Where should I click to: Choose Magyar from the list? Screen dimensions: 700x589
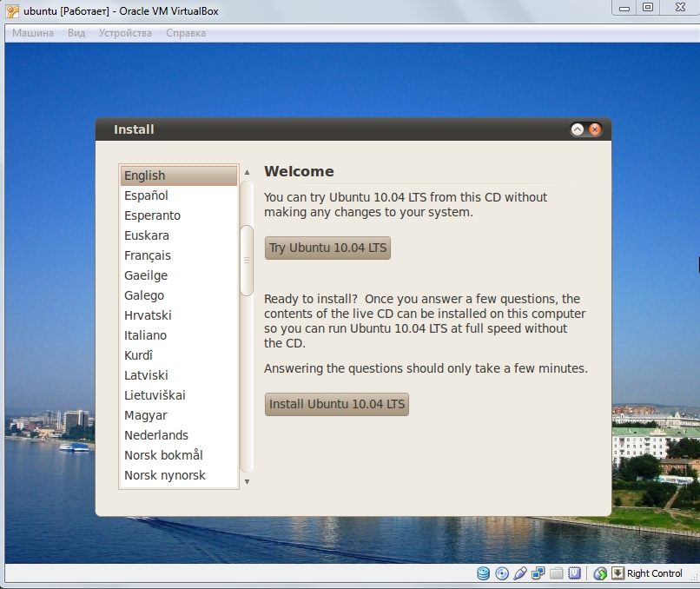point(179,415)
